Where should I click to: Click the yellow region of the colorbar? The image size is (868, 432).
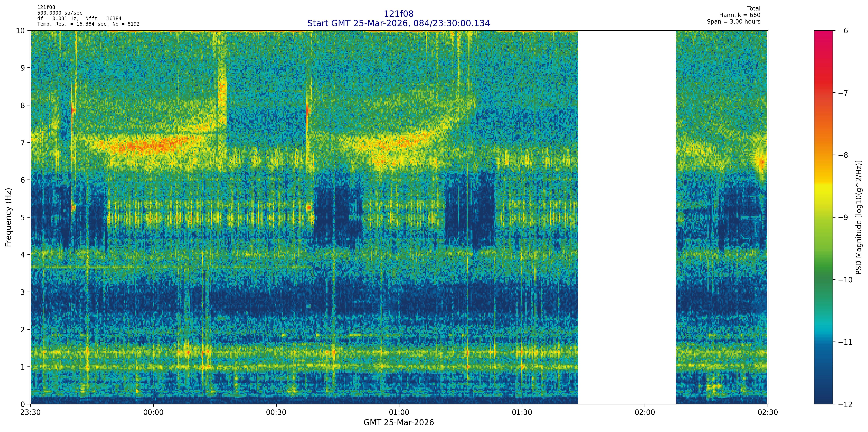(823, 192)
